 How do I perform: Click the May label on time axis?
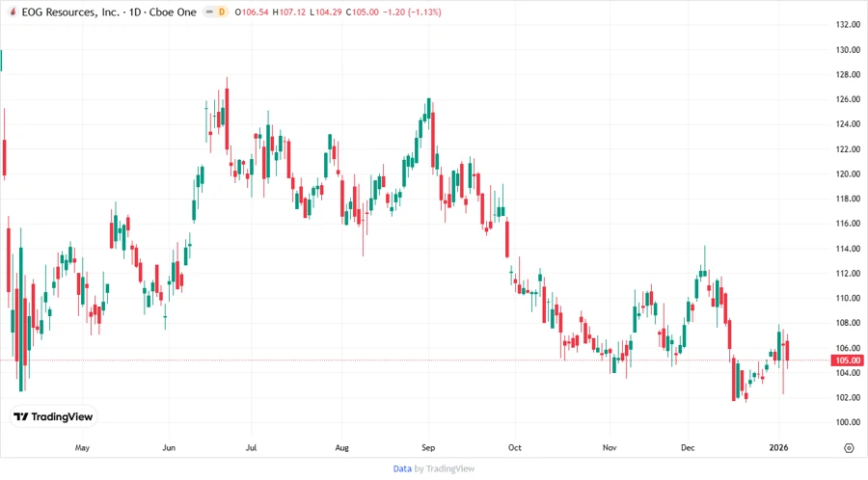82,447
